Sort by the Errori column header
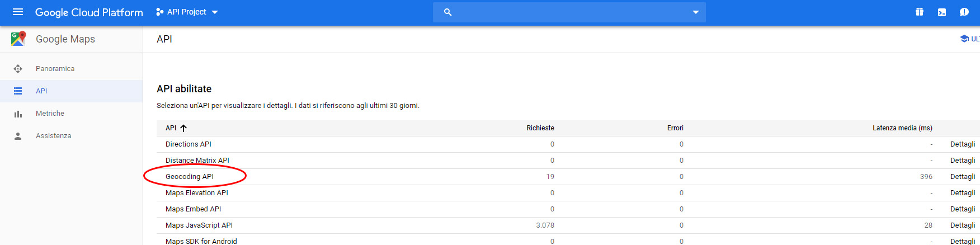The width and height of the screenshot is (980, 245). click(x=675, y=128)
